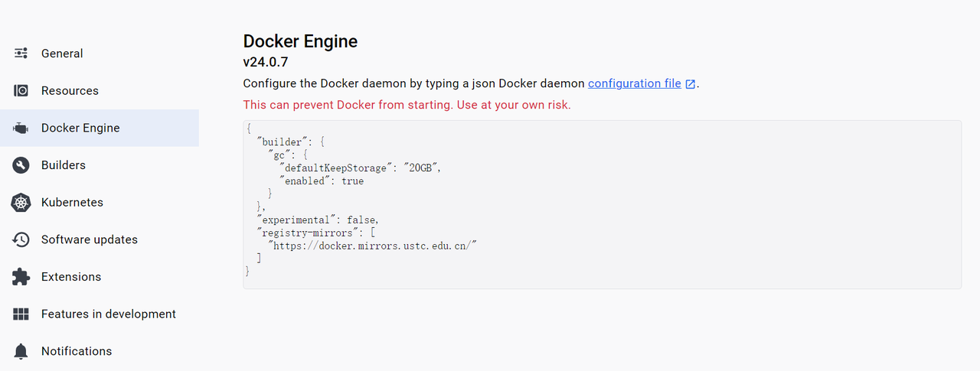Click the "enabled": true line
Screen dimensions: 980x371
[x=322, y=181]
